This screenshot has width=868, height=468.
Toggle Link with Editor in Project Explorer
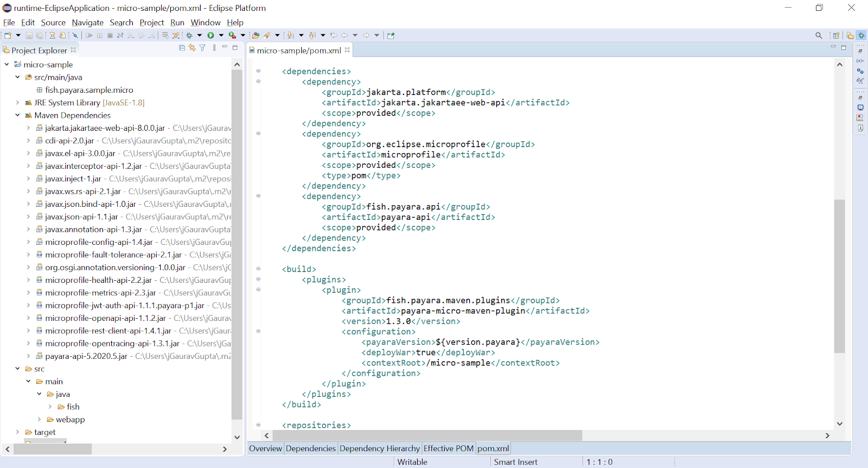point(192,48)
